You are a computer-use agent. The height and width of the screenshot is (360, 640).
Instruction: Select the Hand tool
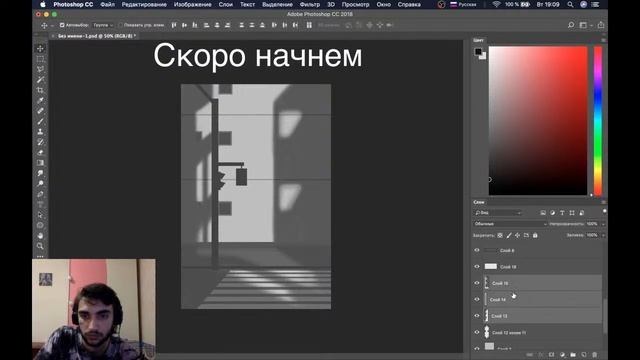[40, 236]
